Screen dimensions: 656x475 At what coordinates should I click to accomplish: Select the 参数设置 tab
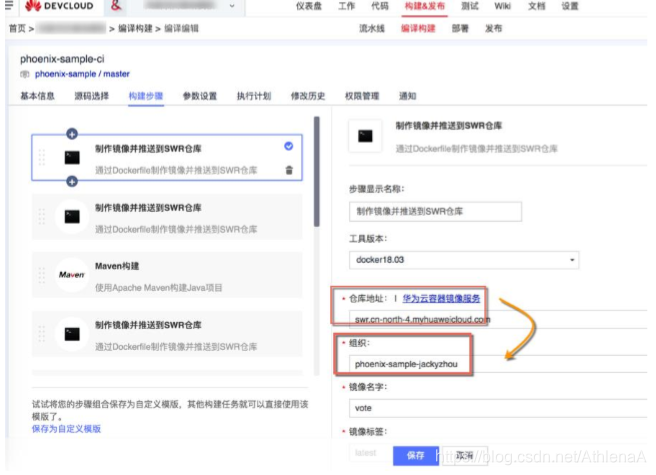coord(200,96)
